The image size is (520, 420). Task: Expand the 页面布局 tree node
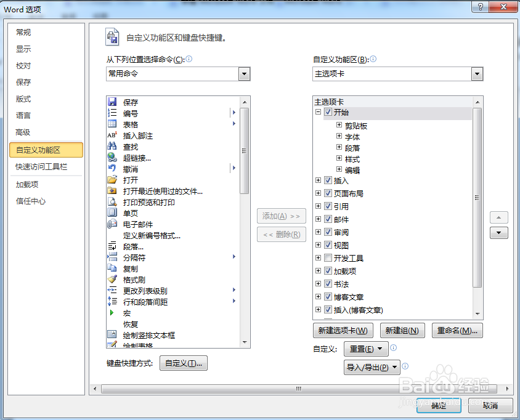point(318,193)
